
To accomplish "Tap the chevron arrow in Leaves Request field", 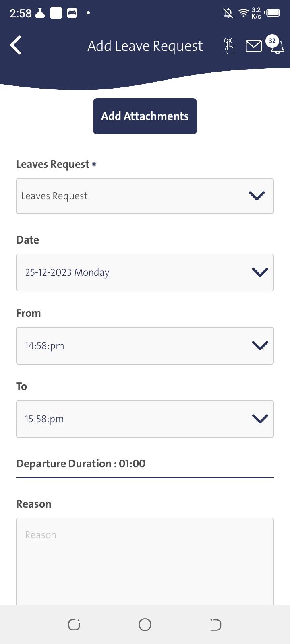I will pyautogui.click(x=257, y=196).
